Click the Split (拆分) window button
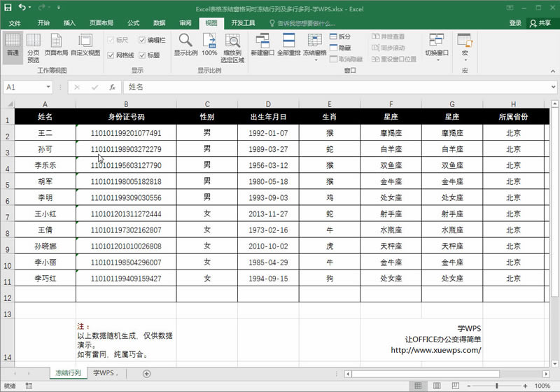560x392 pixels. coord(339,36)
